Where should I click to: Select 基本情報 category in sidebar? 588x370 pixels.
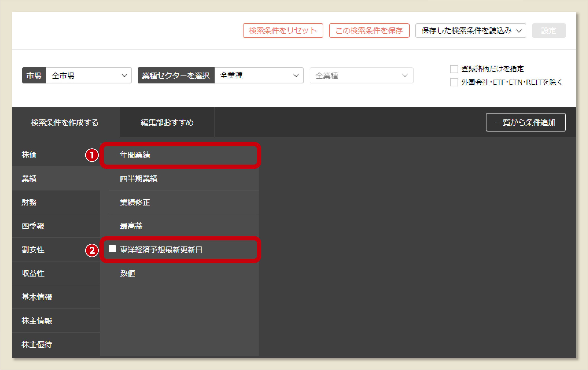click(56, 297)
